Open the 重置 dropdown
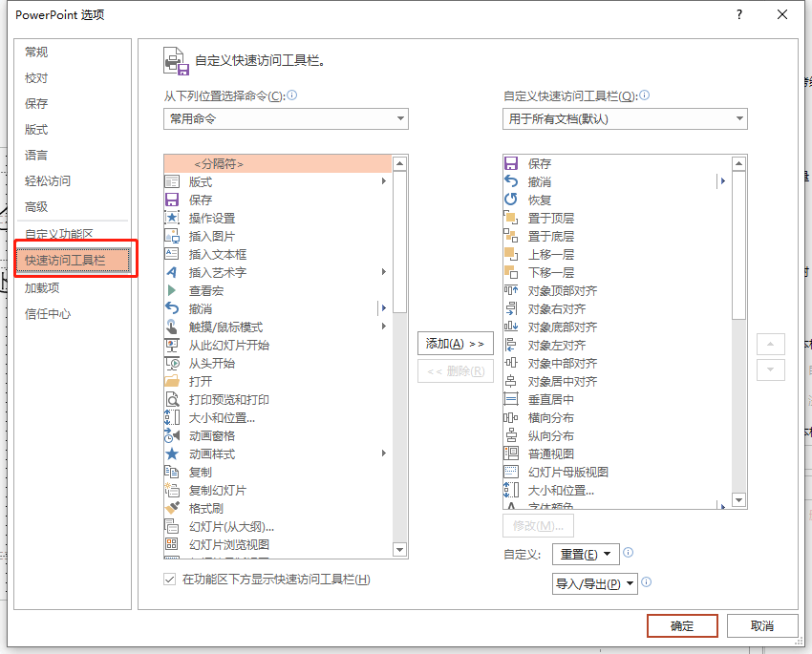Viewport: 812px width, 654px height. 585,552
